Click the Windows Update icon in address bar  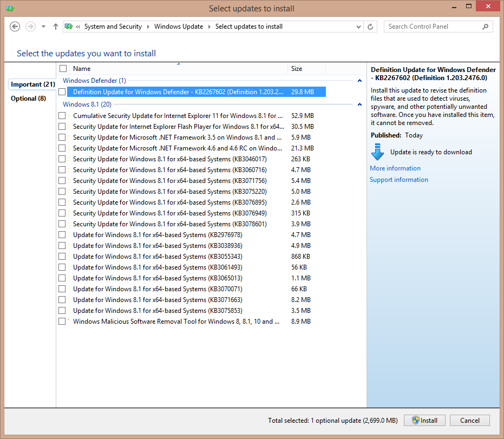[68, 27]
